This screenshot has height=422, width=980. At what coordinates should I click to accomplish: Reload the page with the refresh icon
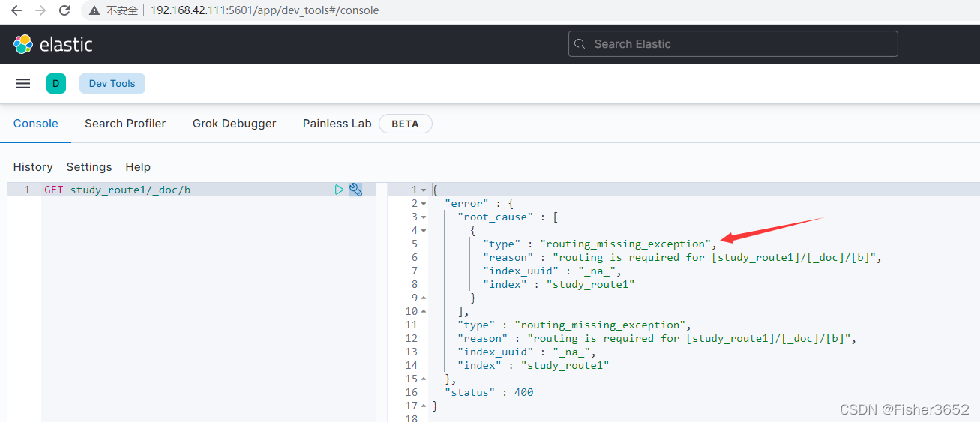coord(64,10)
